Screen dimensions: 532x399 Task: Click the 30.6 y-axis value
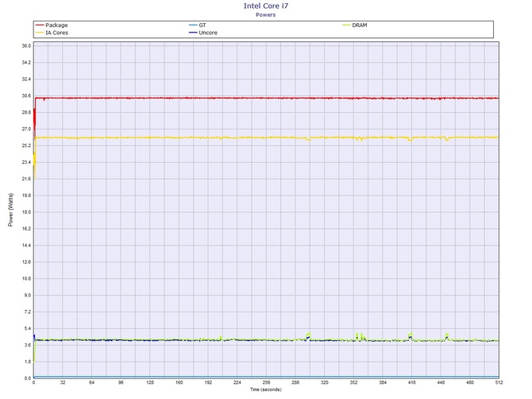click(26, 95)
